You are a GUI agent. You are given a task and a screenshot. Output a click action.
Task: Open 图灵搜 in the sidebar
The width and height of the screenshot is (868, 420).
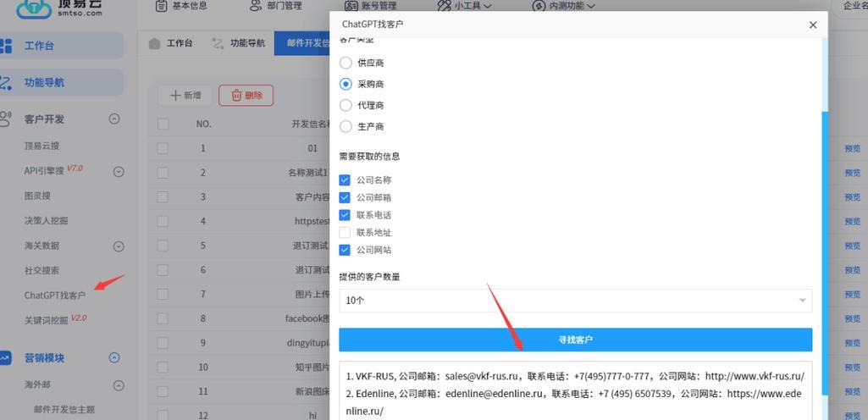[x=37, y=196]
